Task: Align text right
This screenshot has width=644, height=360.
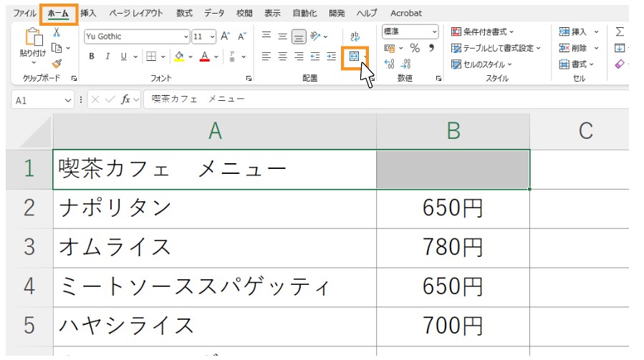Action: pyautogui.click(x=299, y=57)
